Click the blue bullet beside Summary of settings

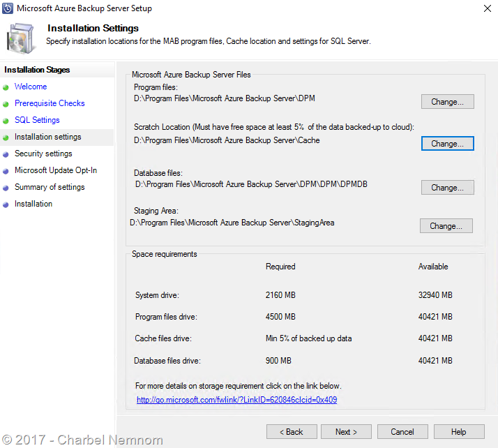pos(6,188)
